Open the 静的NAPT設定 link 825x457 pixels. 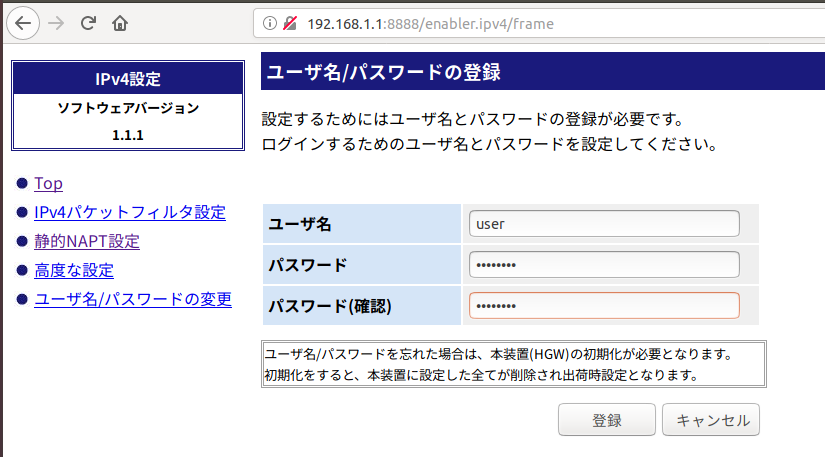click(x=87, y=241)
